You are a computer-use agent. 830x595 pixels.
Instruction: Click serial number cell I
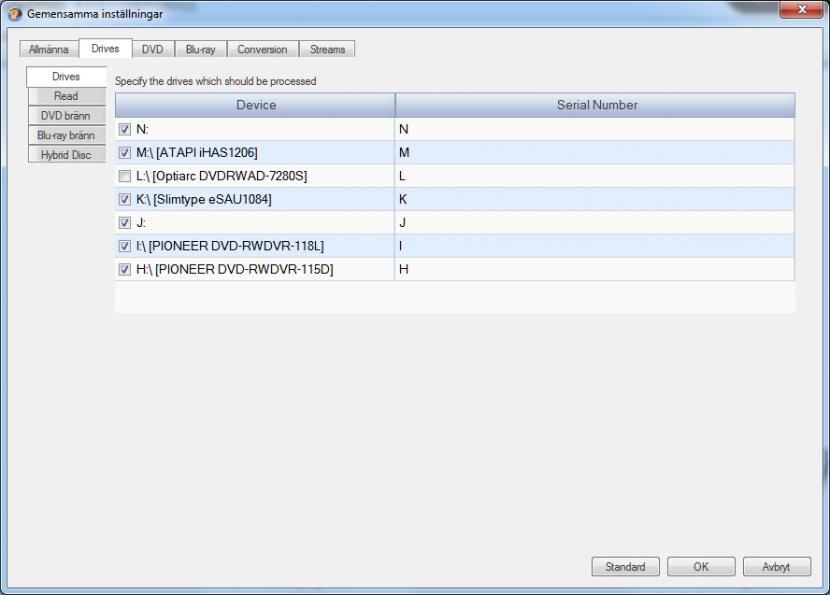point(595,246)
